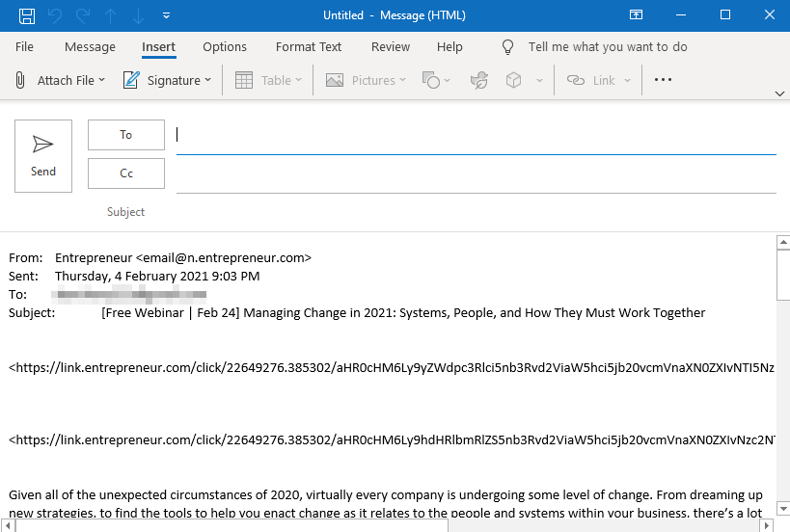The image size is (790, 532).
Task: Click the Redo arrow icon
Action: 83,15
